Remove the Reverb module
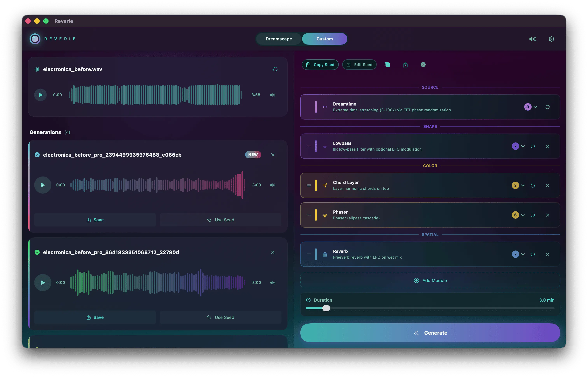 547,254
